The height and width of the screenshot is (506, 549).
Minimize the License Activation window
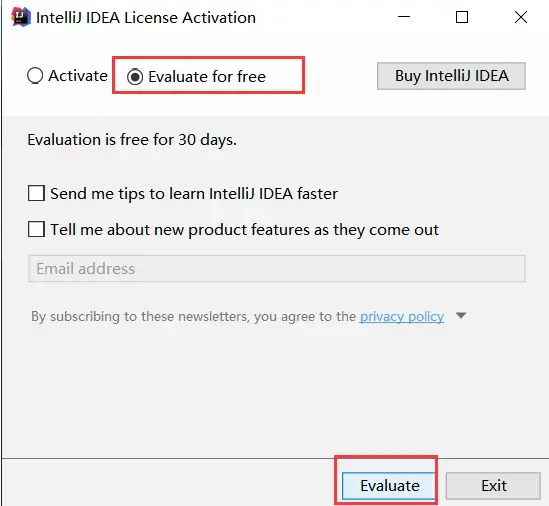[404, 17]
